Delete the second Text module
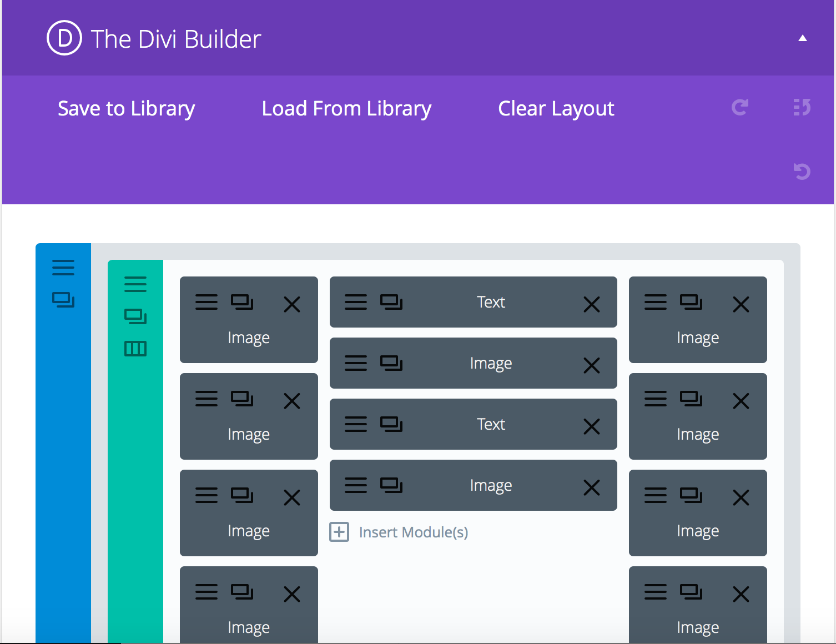This screenshot has width=836, height=644. (592, 426)
